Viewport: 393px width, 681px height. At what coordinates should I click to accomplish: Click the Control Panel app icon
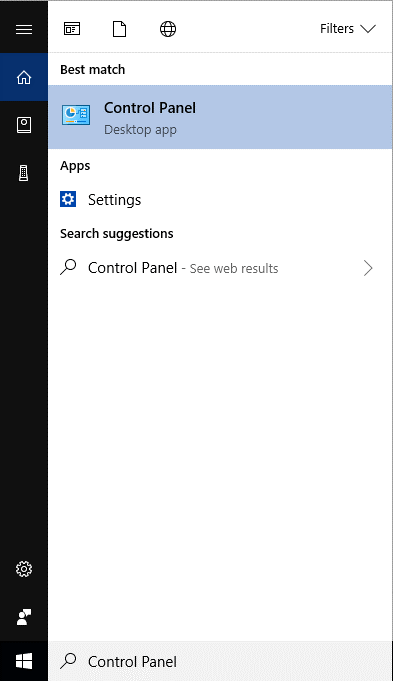click(x=76, y=115)
